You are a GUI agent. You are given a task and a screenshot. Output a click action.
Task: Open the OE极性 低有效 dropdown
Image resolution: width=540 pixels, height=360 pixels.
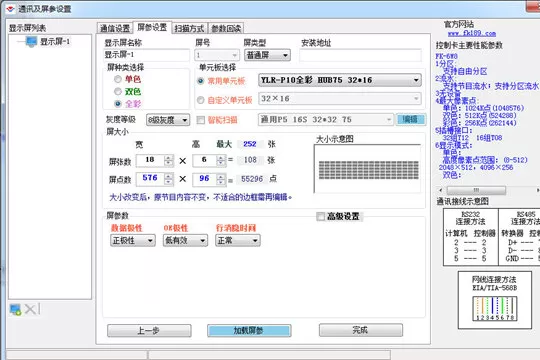click(x=185, y=240)
